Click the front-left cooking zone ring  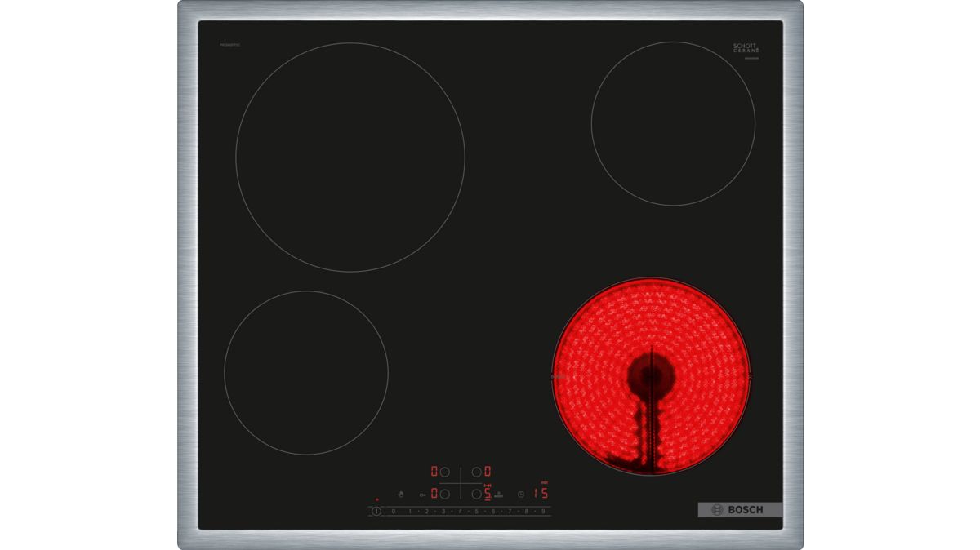305,373
